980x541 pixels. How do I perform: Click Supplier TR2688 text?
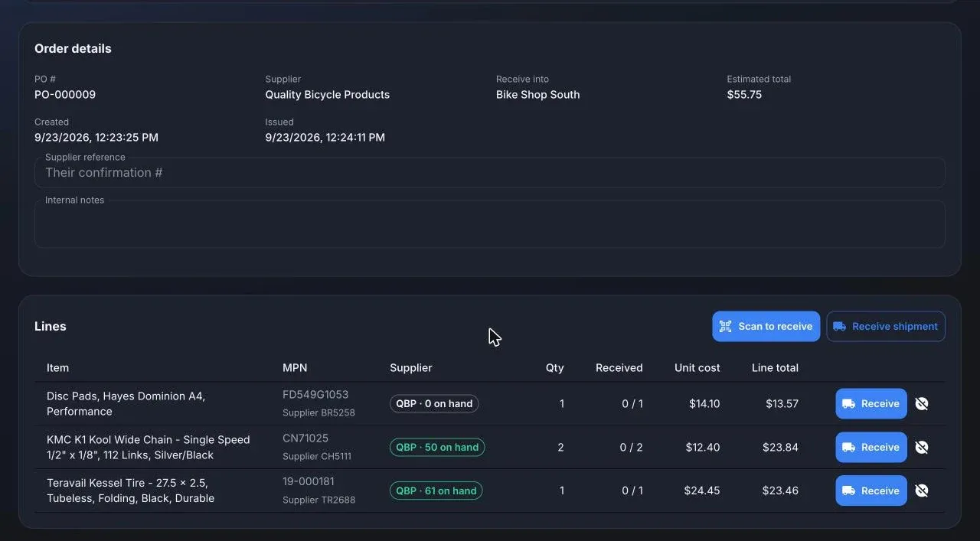click(x=318, y=500)
